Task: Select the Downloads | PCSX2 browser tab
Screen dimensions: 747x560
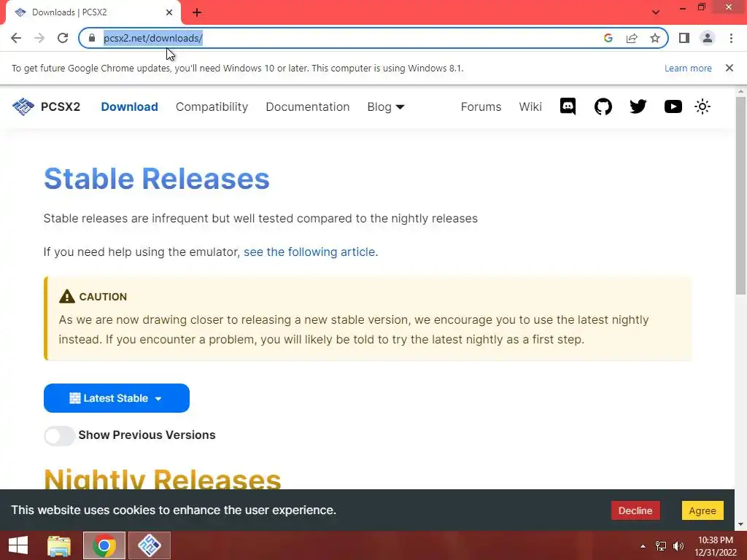Action: [93, 12]
